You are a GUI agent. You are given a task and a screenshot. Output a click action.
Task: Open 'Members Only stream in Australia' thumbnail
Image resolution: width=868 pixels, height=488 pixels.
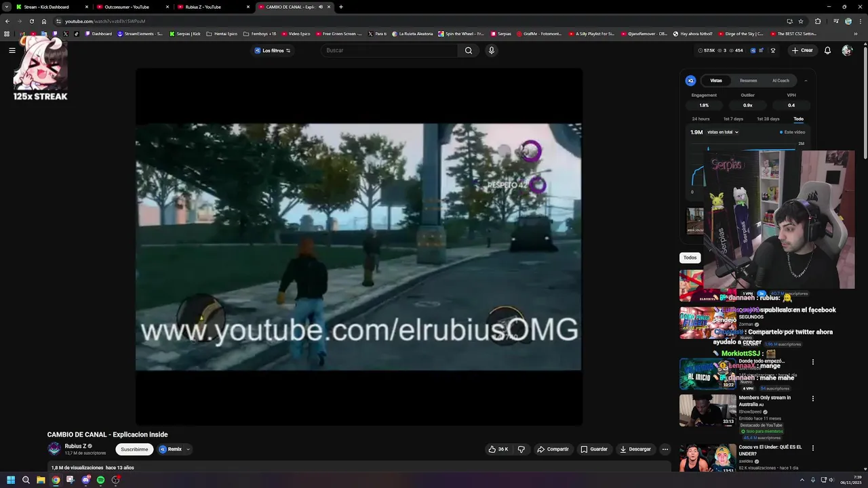(x=708, y=409)
